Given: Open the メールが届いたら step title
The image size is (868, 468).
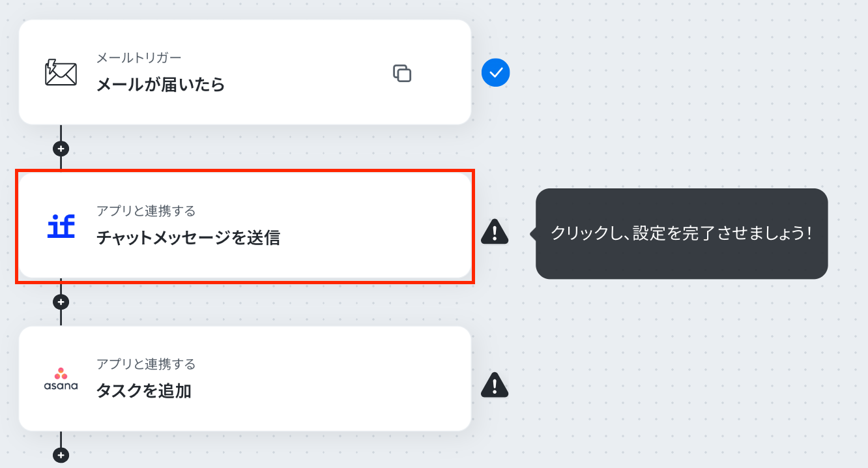Looking at the screenshot, I should pos(160,85).
